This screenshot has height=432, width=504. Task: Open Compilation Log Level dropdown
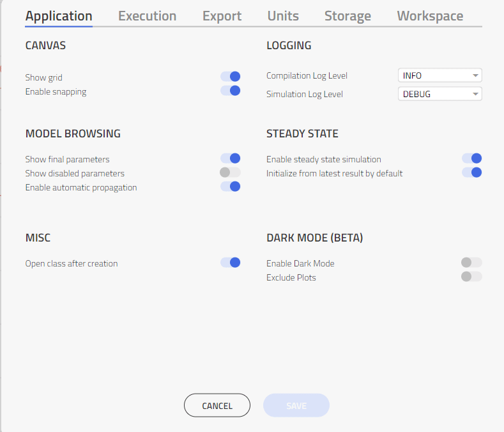(440, 75)
